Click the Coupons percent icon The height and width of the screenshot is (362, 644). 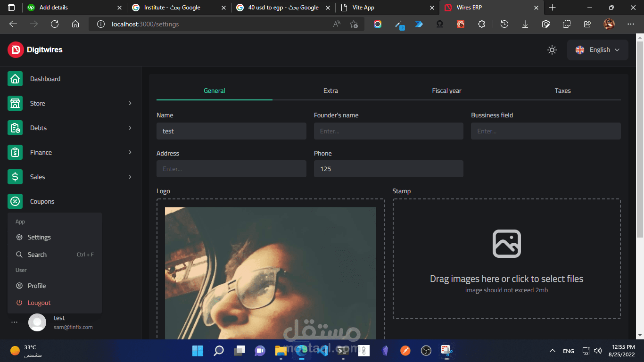tap(15, 201)
